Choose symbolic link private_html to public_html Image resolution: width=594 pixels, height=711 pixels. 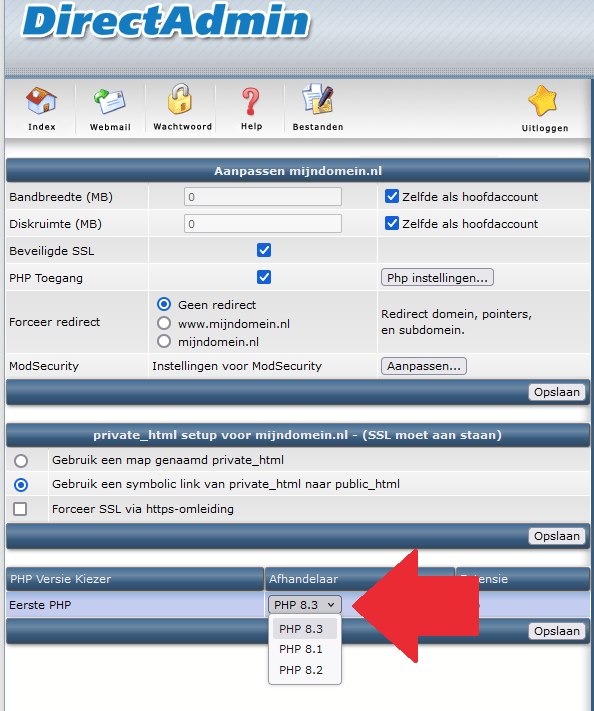point(21,485)
